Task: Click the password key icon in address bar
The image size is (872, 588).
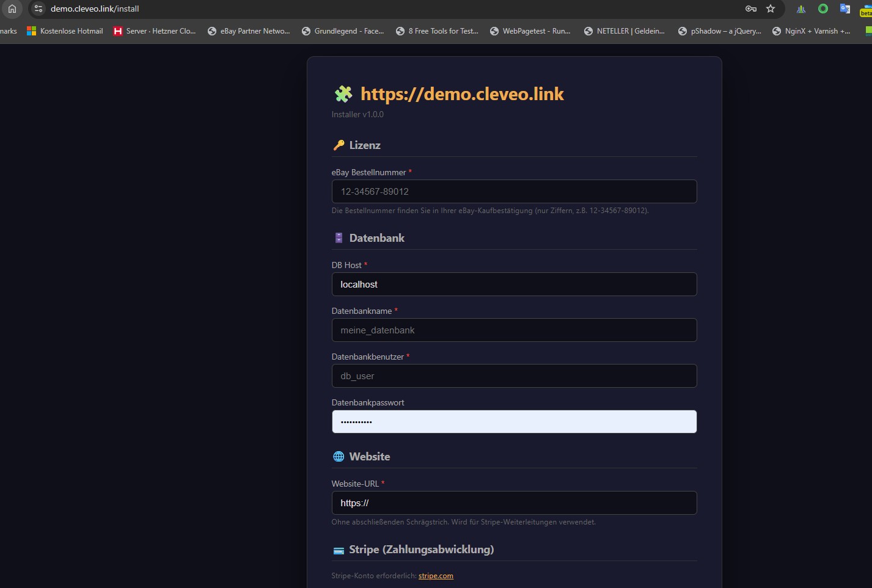Action: click(x=751, y=9)
